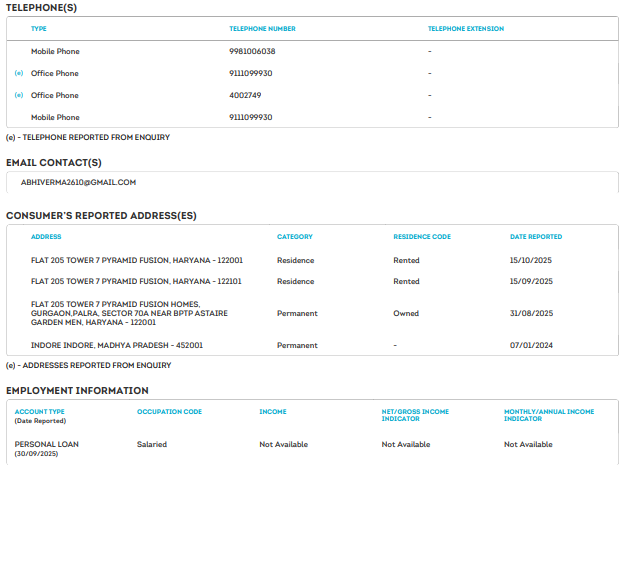
Task: Click Mobile Phone label in 9981006038 row
Action: [55, 51]
